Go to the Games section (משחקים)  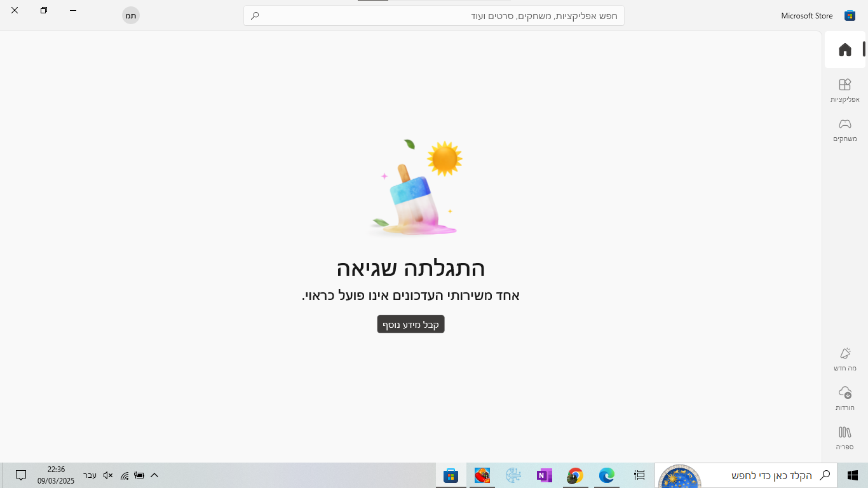[x=844, y=130]
